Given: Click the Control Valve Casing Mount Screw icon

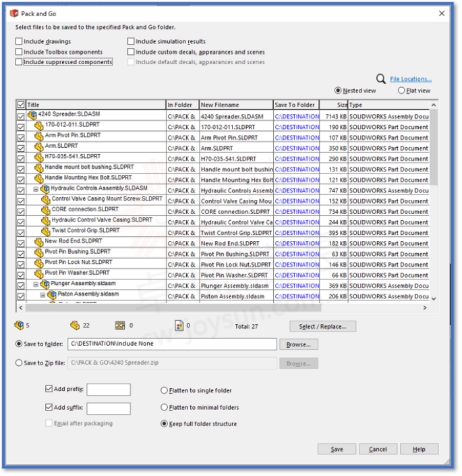Looking at the screenshot, I should pyautogui.click(x=46, y=200).
